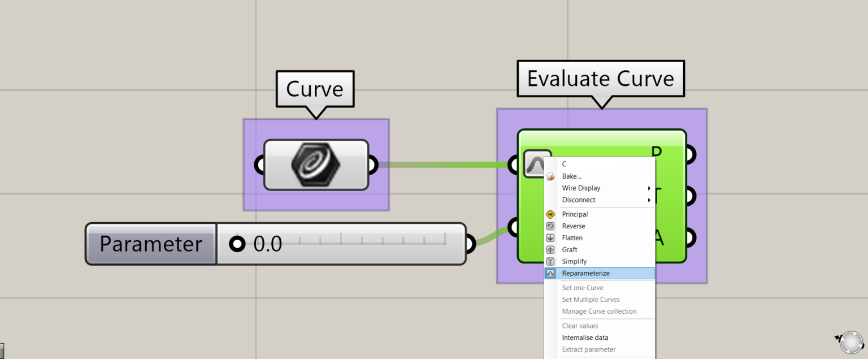This screenshot has width=868, height=359.
Task: Click the Graft up-arrow icon
Action: [550, 249]
